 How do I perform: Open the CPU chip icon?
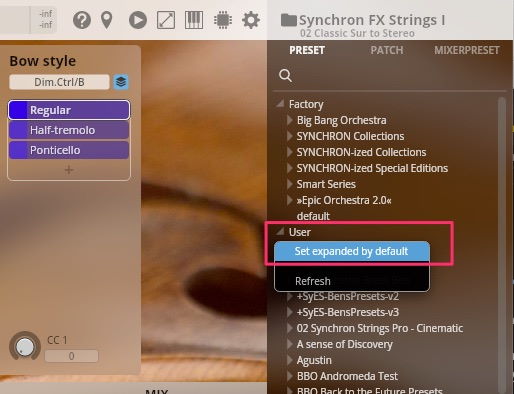(x=223, y=20)
